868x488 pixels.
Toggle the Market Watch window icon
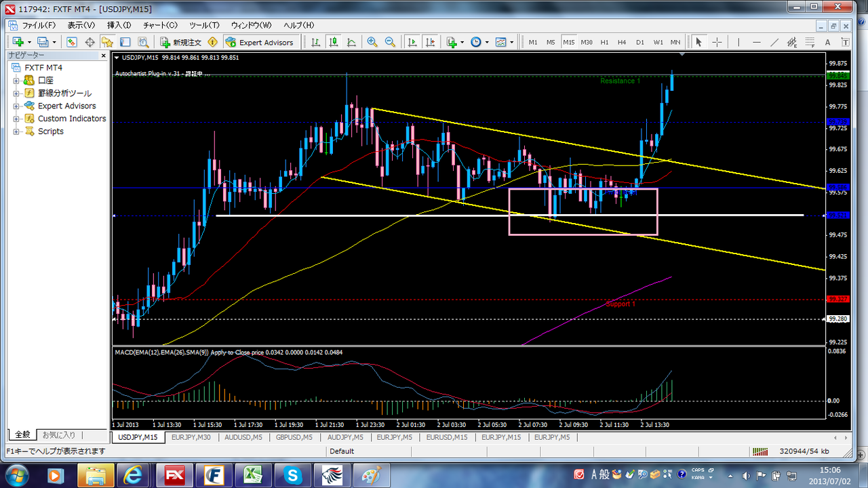pyautogui.click(x=72, y=42)
